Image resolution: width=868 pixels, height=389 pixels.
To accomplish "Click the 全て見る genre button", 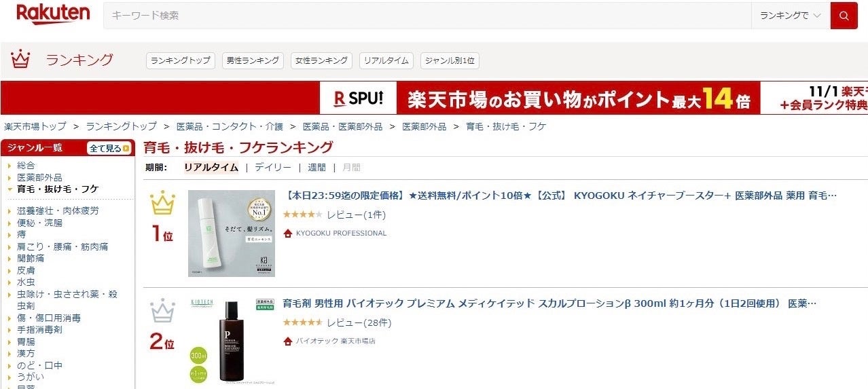I will point(109,148).
